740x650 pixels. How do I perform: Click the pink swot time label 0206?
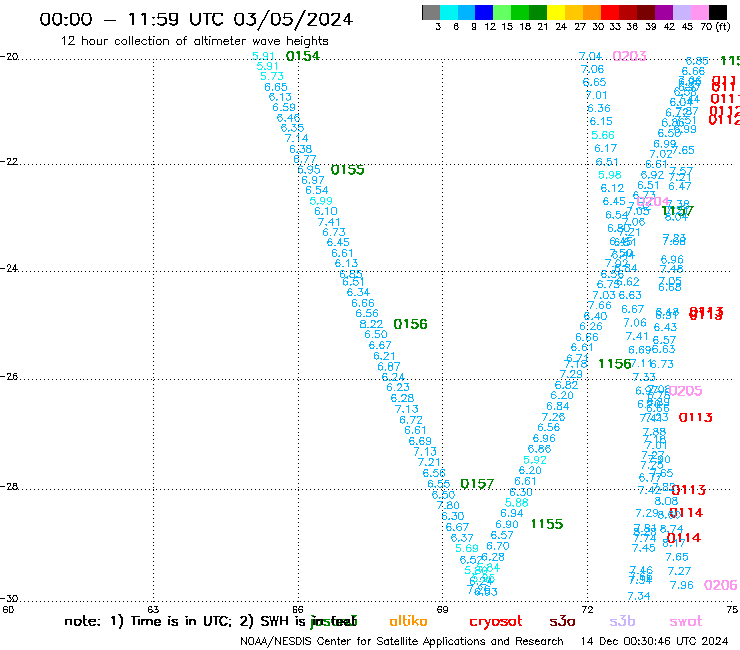point(720,585)
